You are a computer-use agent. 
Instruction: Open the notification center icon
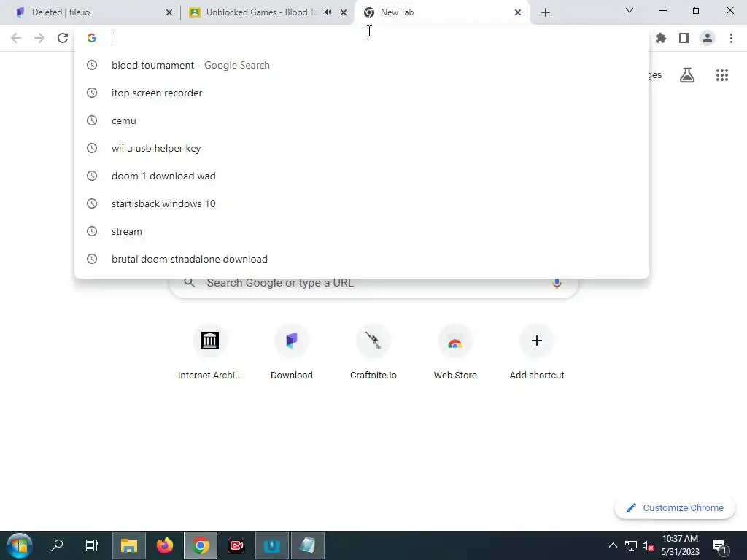(x=719, y=546)
